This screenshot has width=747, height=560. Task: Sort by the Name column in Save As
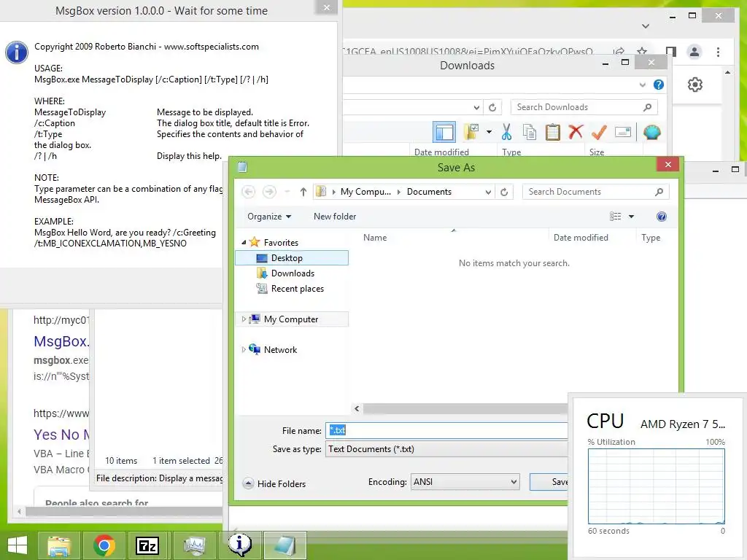point(375,238)
